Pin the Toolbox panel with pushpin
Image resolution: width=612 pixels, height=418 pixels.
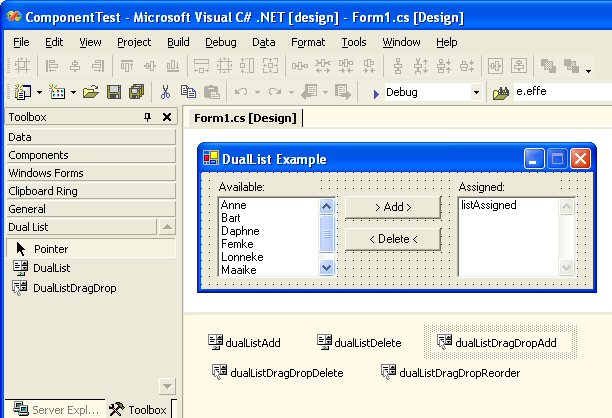(x=148, y=117)
